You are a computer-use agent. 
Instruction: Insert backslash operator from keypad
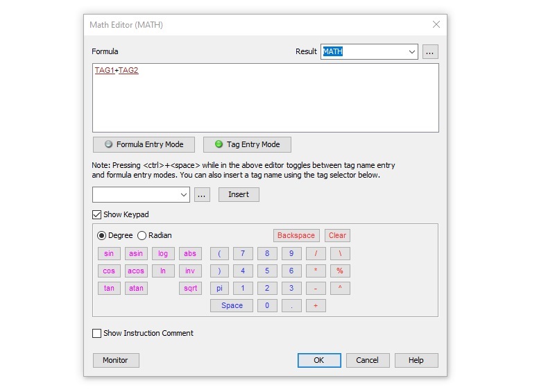pos(340,253)
